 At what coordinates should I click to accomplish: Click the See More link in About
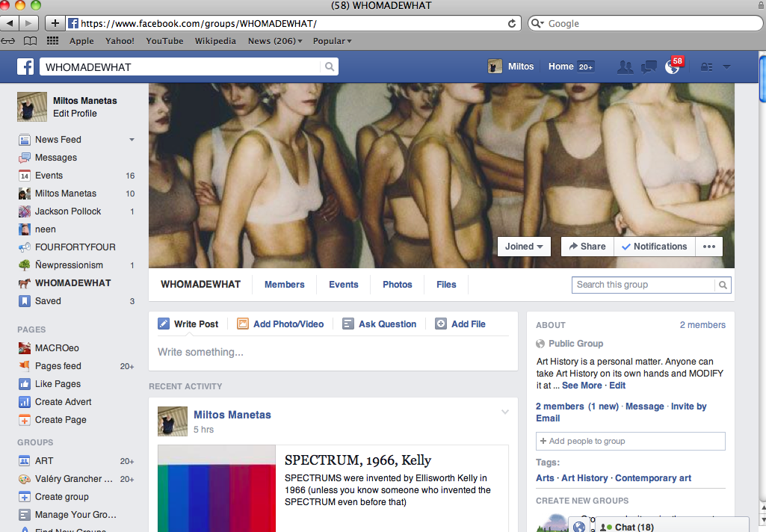pos(582,386)
